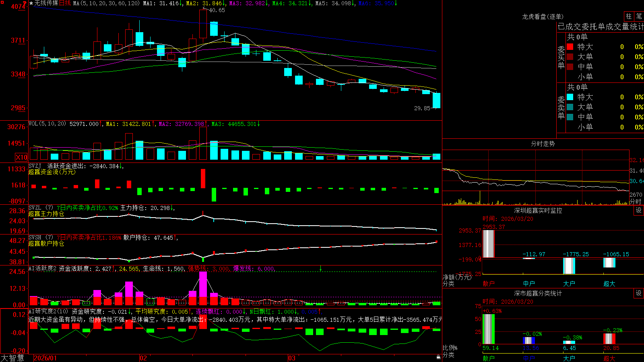The height and width of the screenshot is (362, 644).
Task: Click the 无线传媒 stock name
Action: (x=46, y=3)
